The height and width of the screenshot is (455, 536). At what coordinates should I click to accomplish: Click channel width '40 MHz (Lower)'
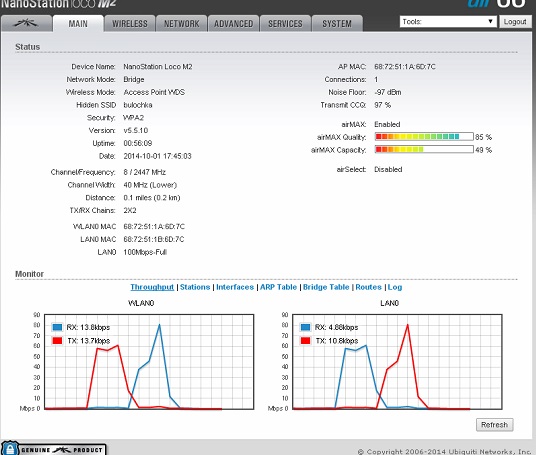tap(150, 185)
